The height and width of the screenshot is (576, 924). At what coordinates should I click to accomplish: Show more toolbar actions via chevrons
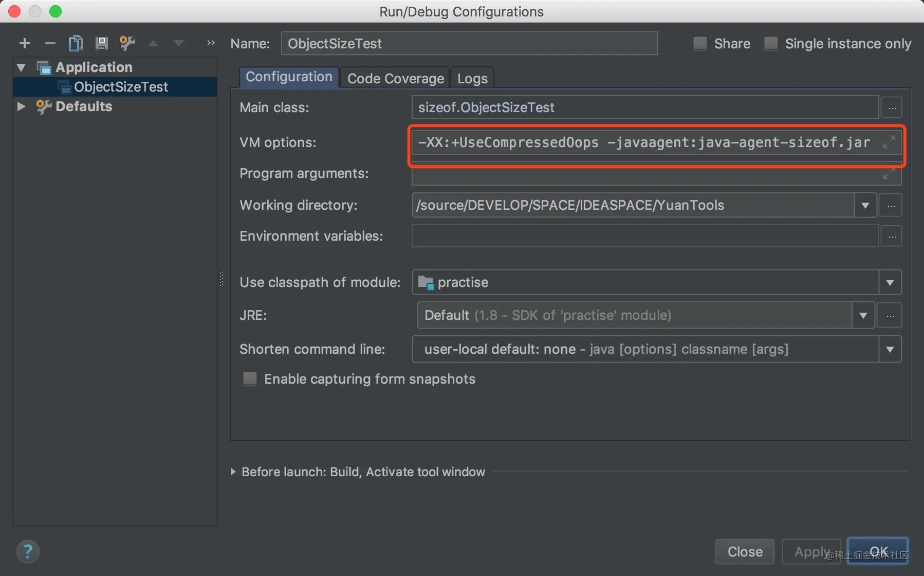pos(210,43)
